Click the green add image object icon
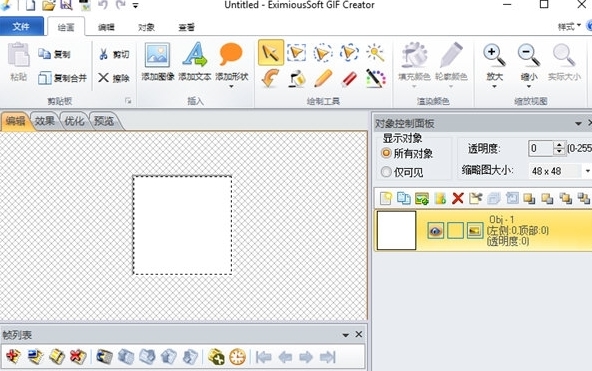The width and height of the screenshot is (592, 371). click(422, 198)
